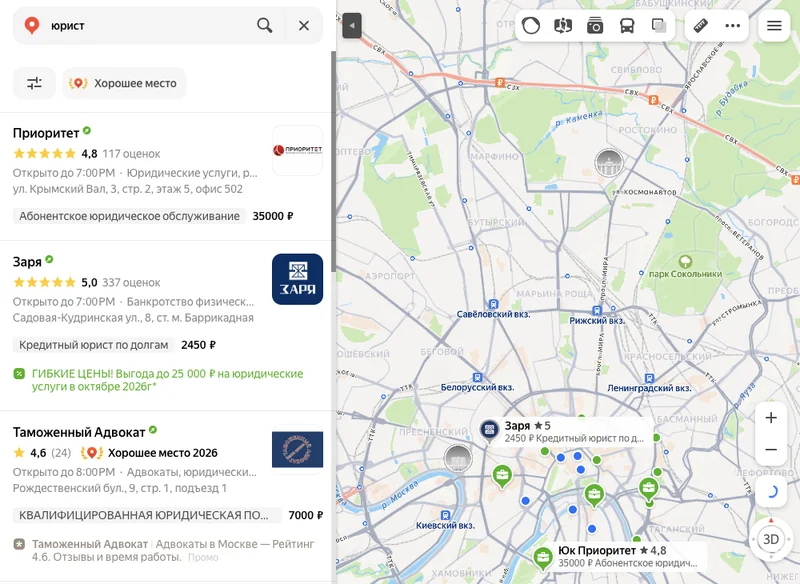Collapse the results side panel arrow

click(x=352, y=26)
